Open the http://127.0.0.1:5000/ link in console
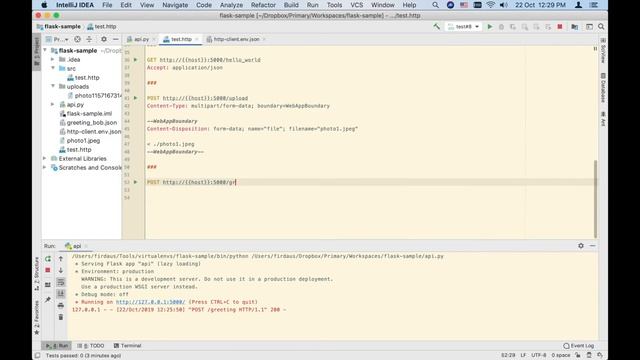 [150, 302]
